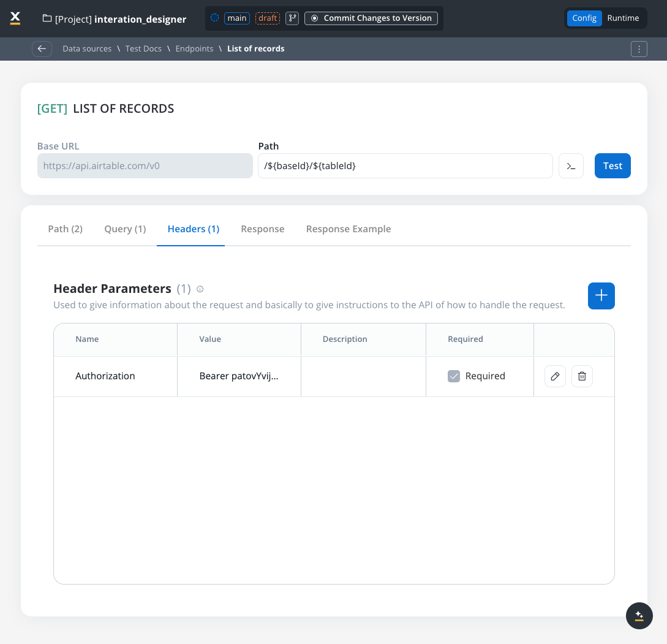This screenshot has height=644, width=667.
Task: Switch to Config mode
Action: (x=584, y=18)
